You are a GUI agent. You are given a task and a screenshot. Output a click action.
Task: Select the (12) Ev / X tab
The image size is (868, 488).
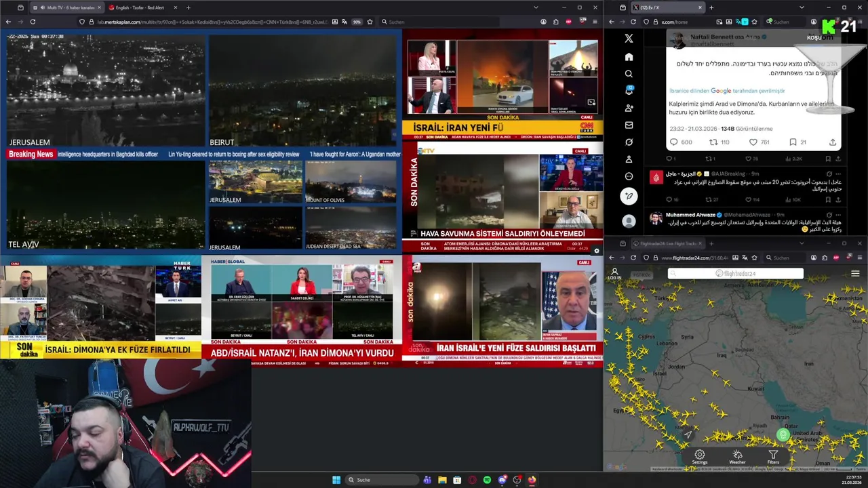[668, 7]
